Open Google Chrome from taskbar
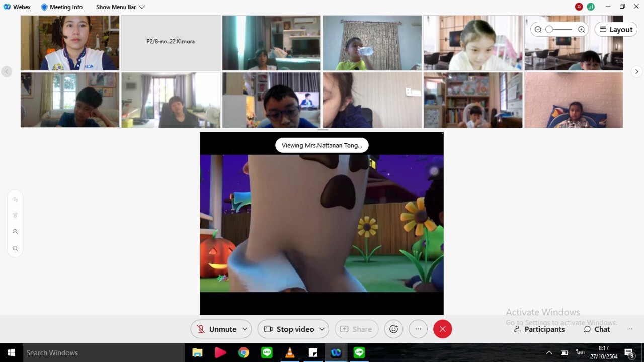 coord(244,352)
